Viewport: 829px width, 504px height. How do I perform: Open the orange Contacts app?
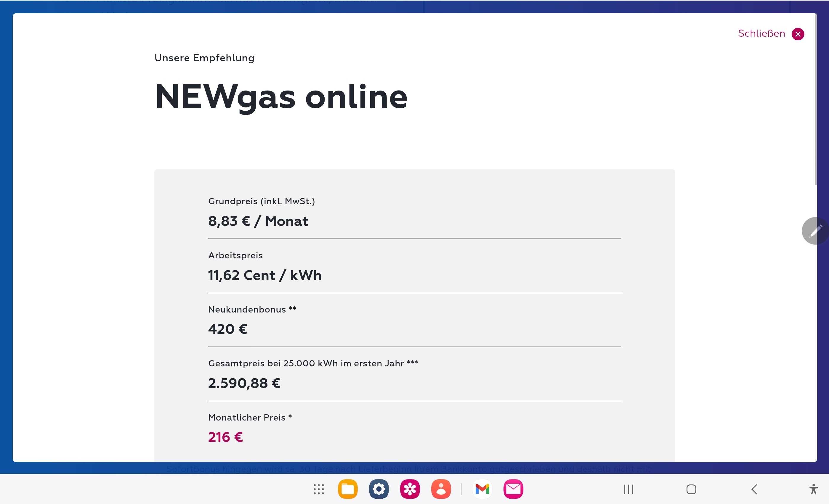coord(441,489)
